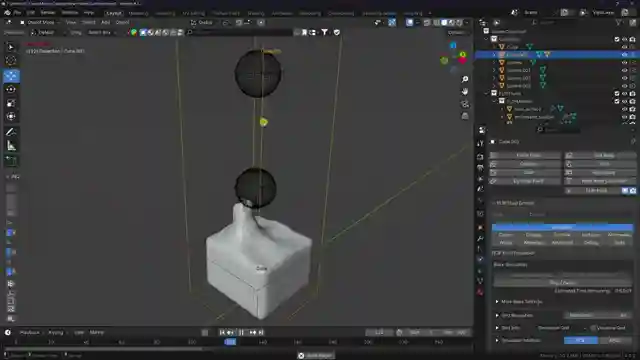Image resolution: width=640 pixels, height=360 pixels.
Task: Click the Soft Body physics button
Action: [x=600, y=155]
